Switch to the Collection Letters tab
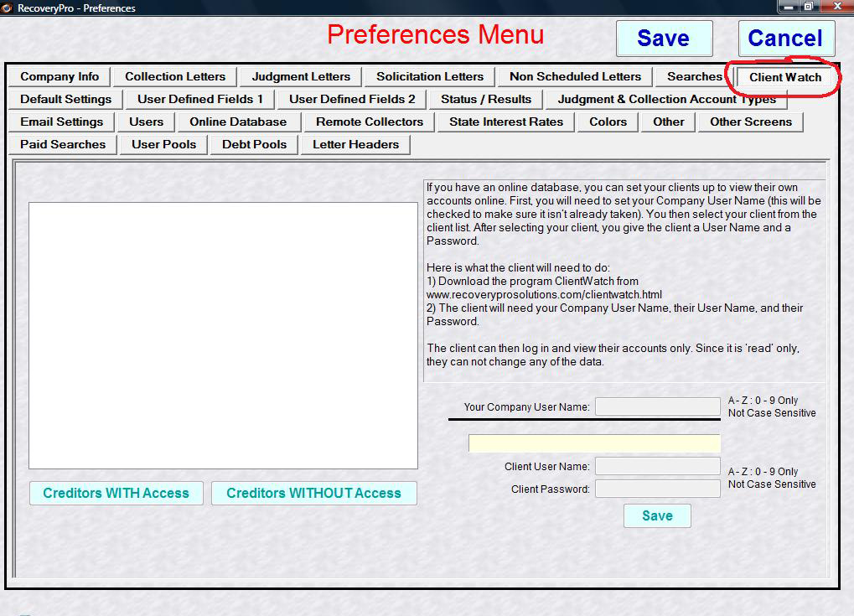 [x=175, y=77]
